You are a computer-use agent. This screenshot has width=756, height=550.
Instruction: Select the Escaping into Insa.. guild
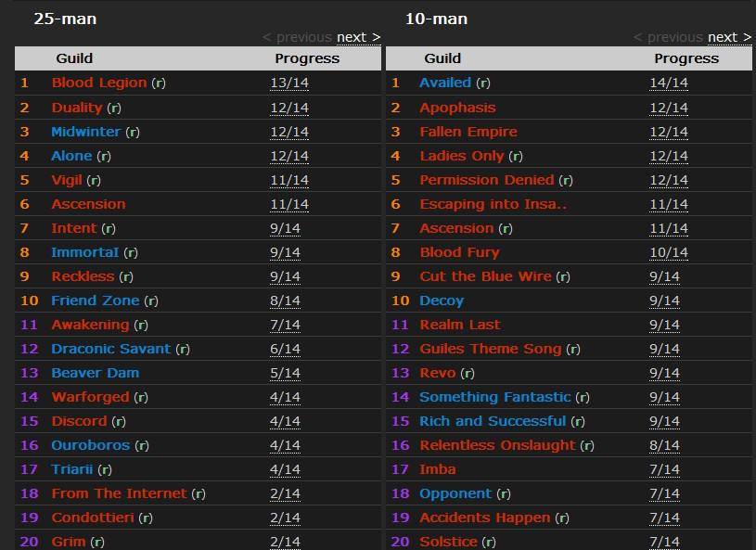[x=493, y=204]
